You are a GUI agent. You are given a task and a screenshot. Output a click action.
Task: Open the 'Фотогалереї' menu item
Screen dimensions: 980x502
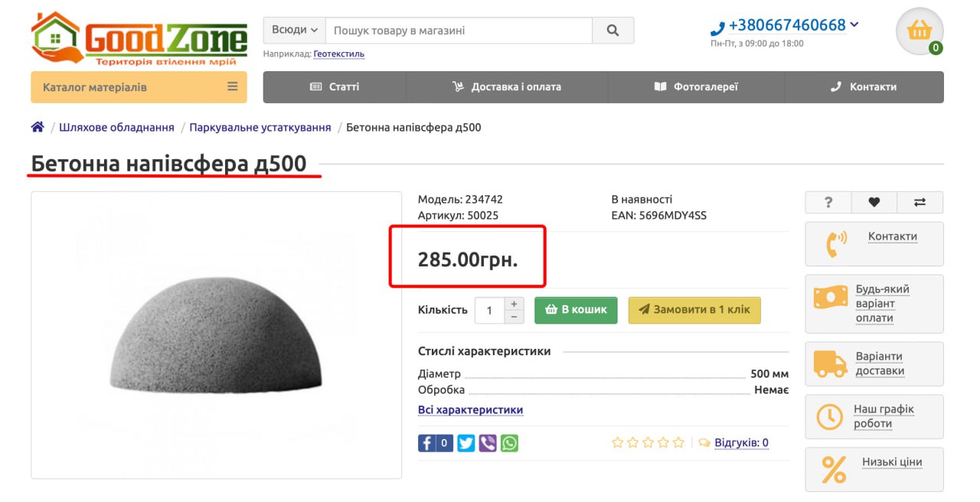(696, 87)
